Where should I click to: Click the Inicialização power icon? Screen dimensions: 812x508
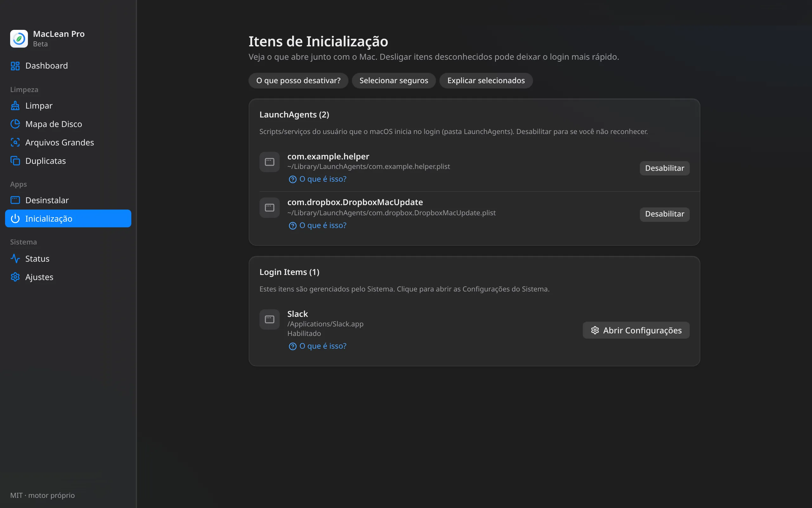coord(15,219)
